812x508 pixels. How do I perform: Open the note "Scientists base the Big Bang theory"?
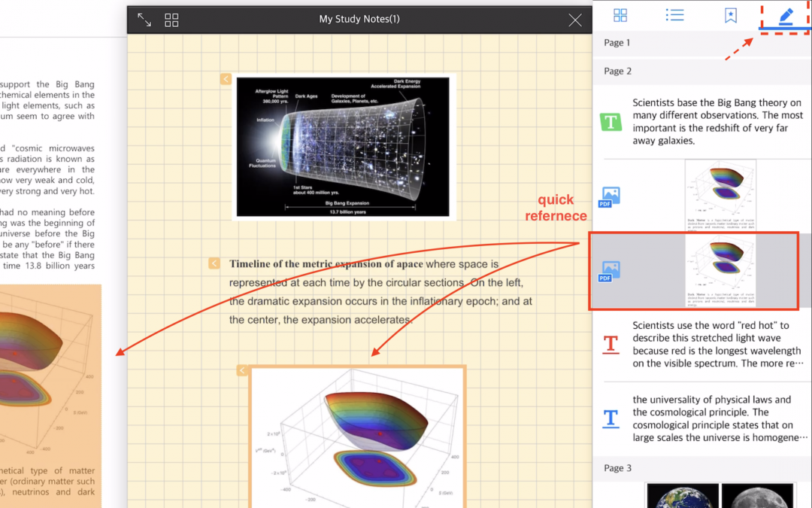(717, 122)
